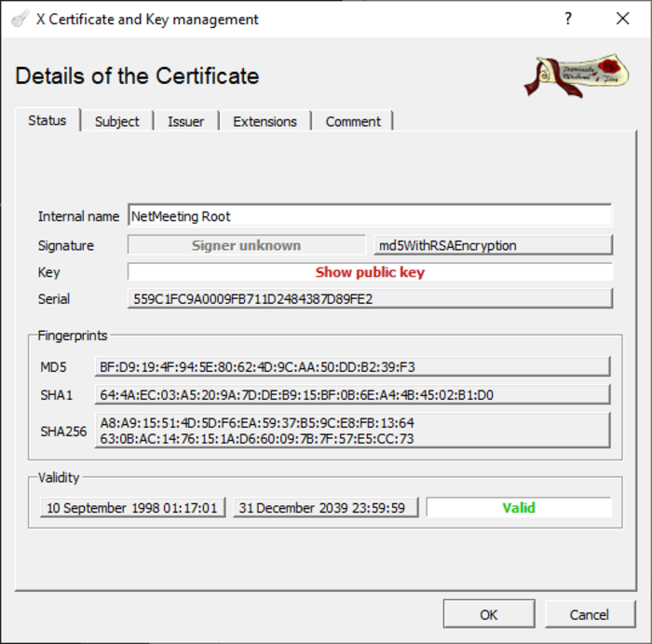The image size is (652, 644).
Task: Click the certificate scroll ribbon image
Action: pos(577,75)
